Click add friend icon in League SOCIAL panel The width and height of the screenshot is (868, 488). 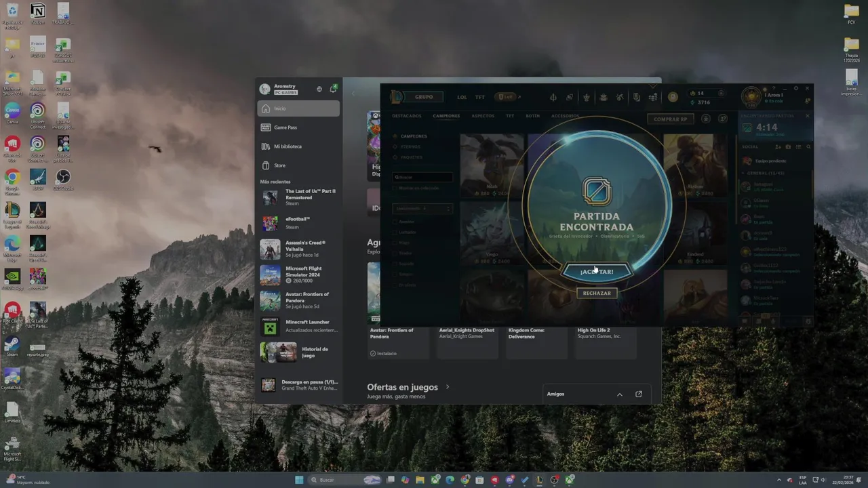tap(778, 146)
